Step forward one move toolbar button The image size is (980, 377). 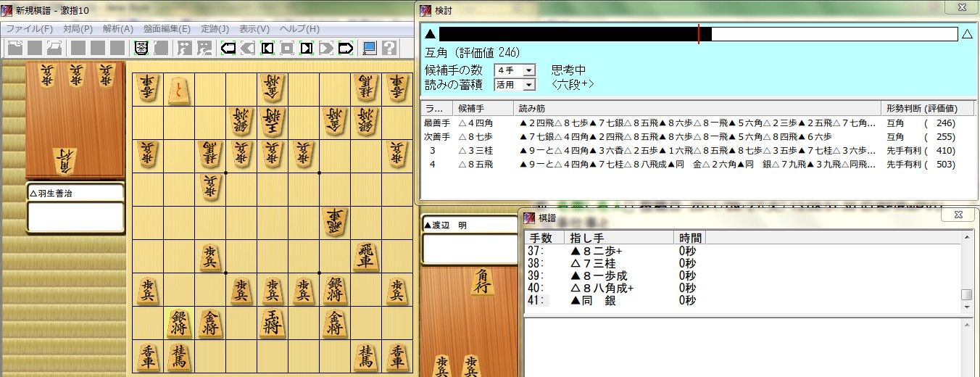pos(307,49)
